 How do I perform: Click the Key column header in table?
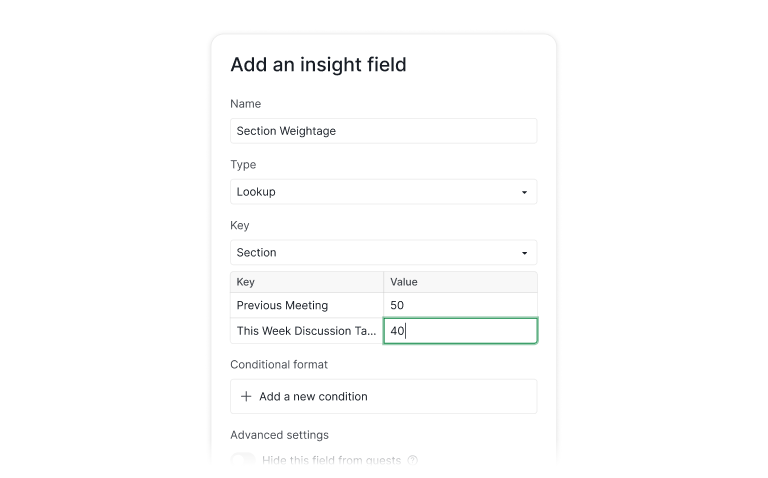[x=307, y=282]
